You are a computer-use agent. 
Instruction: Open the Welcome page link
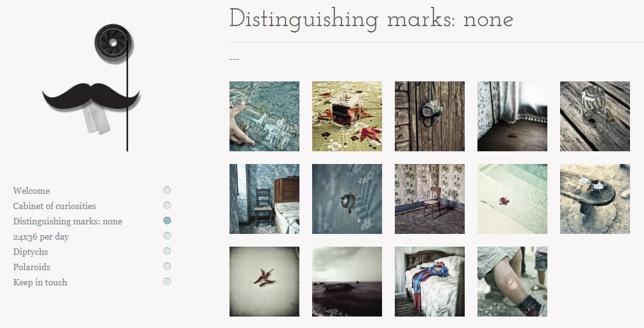(31, 191)
